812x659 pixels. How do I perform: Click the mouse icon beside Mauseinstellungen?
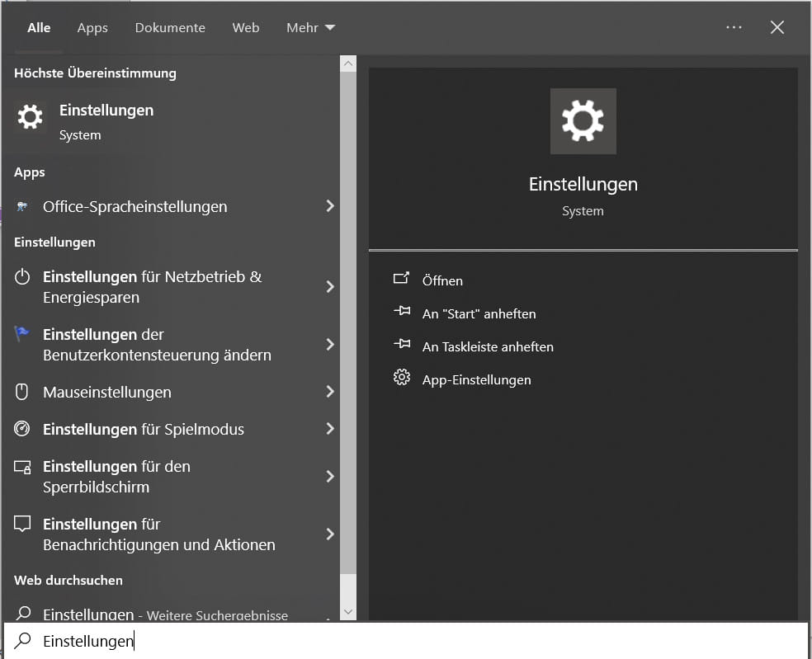click(x=21, y=392)
